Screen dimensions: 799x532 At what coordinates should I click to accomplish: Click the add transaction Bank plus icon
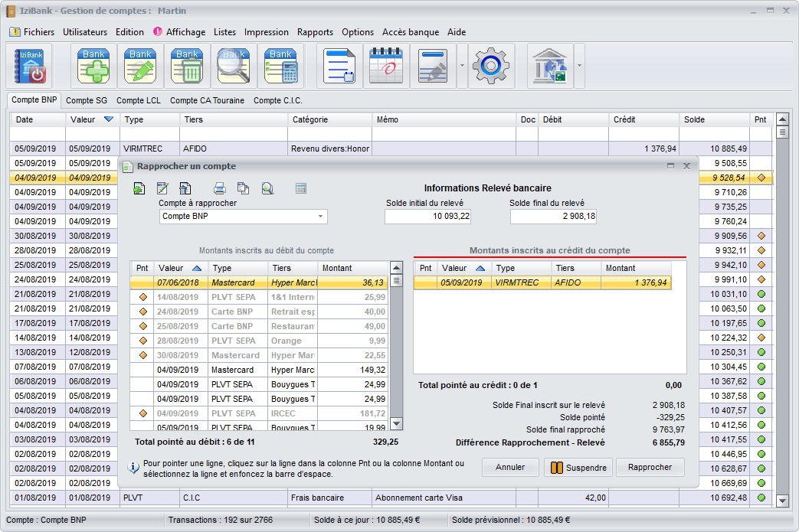[94, 67]
